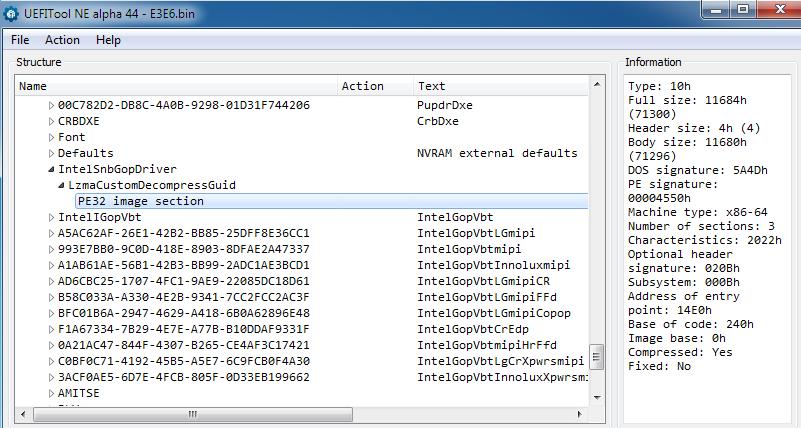Expand the A5AC62AF-26E1-42B2-BB85-25DFF8E36CC1 node
801x428 pixels.
coord(51,233)
